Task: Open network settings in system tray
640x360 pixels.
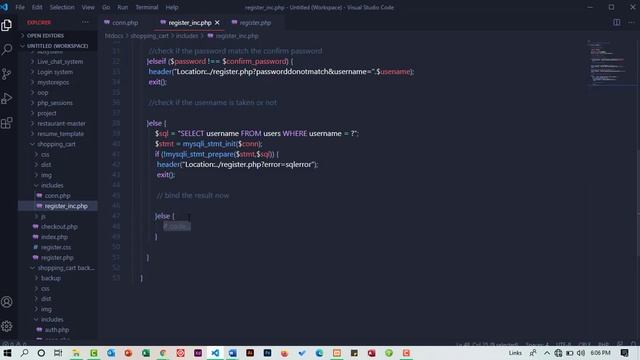Action: [558, 353]
